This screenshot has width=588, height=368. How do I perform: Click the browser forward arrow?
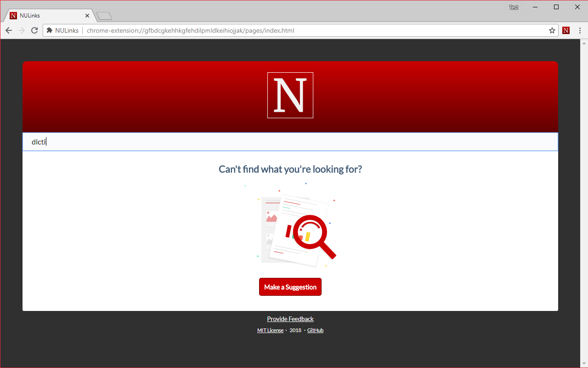tap(22, 30)
